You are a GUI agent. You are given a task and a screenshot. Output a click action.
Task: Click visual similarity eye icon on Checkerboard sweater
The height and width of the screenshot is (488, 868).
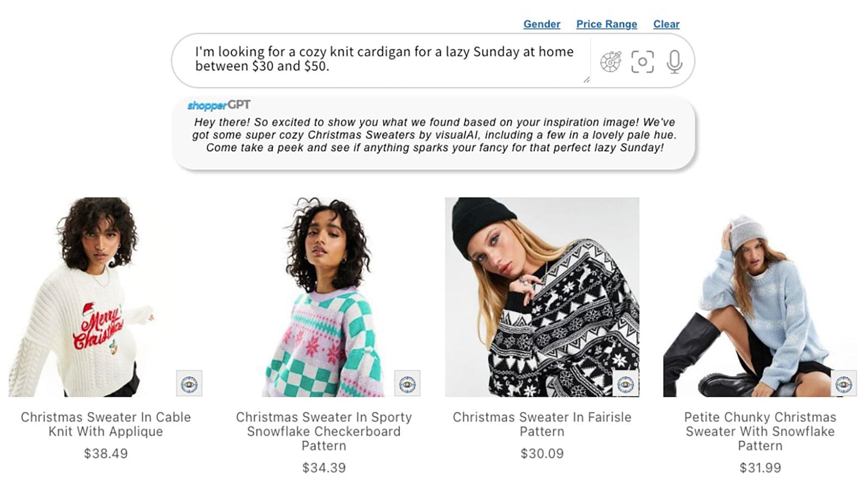point(407,383)
